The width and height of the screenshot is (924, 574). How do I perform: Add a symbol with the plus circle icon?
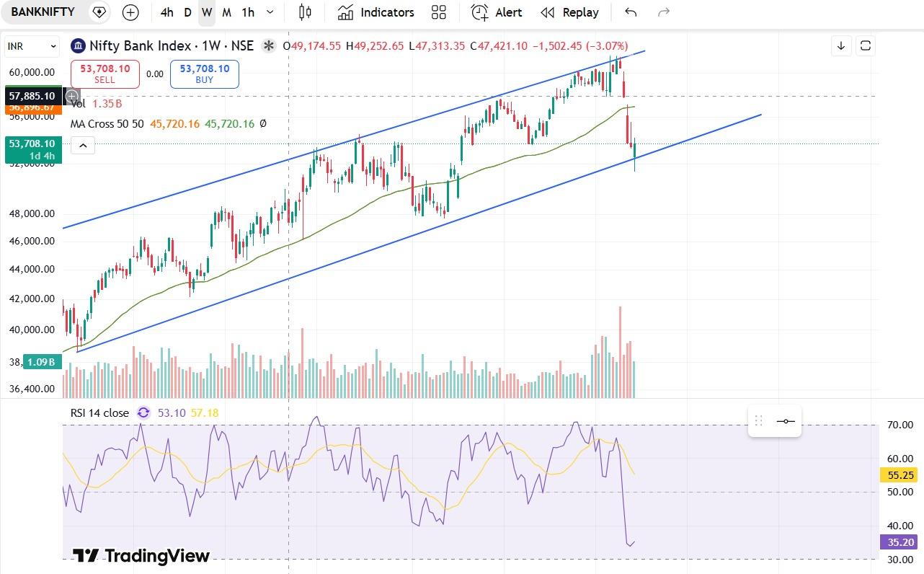pyautogui.click(x=130, y=12)
